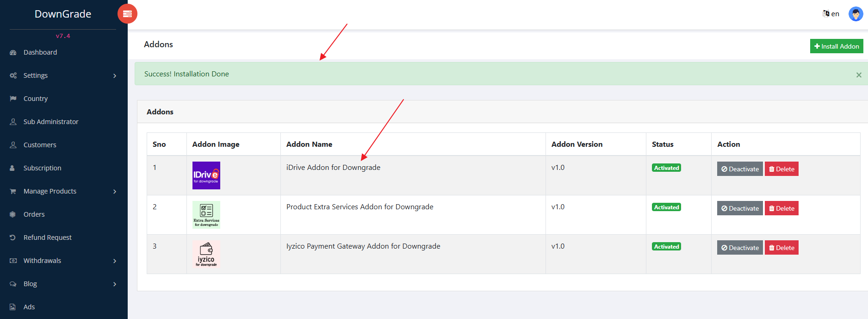Delete the iDrive addon
The image size is (868, 319).
tap(781, 169)
